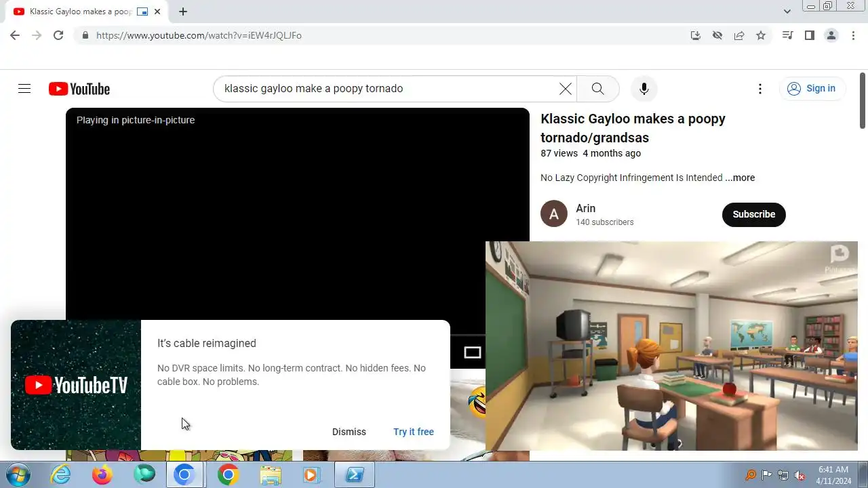This screenshot has height=488, width=868.
Task: Clear the search box with X icon
Action: coord(565,89)
